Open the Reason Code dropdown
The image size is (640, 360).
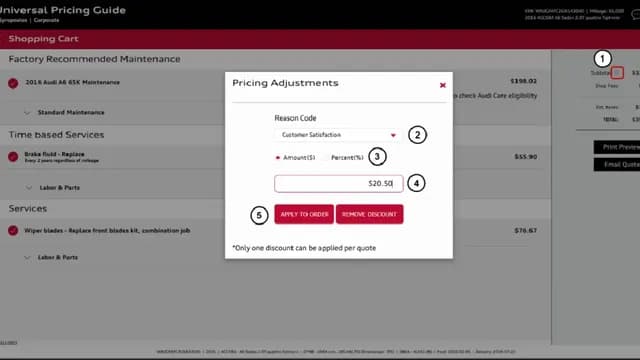pos(338,135)
